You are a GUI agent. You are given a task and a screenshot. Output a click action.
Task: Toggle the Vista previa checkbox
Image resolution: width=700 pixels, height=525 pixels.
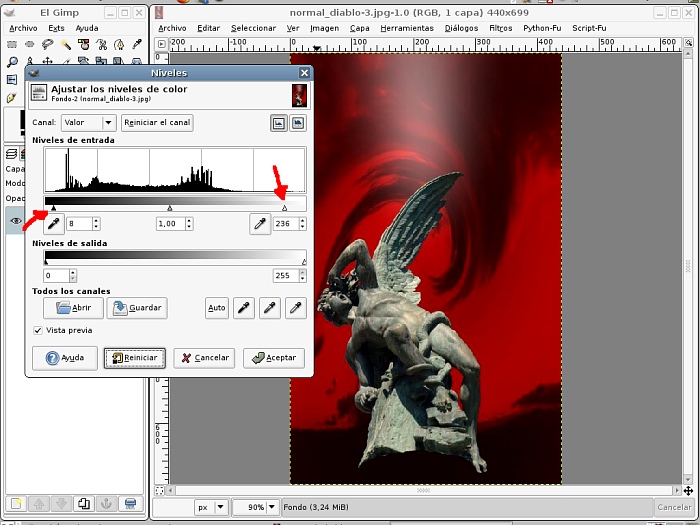click(38, 330)
